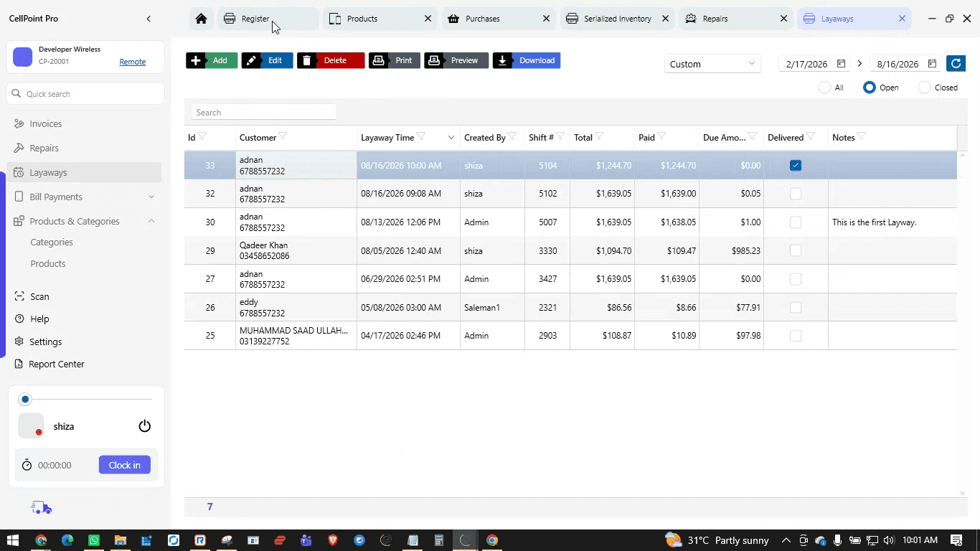Viewport: 980px width, 551px height.
Task: Expand the Bill Payments menu
Action: click(x=151, y=197)
